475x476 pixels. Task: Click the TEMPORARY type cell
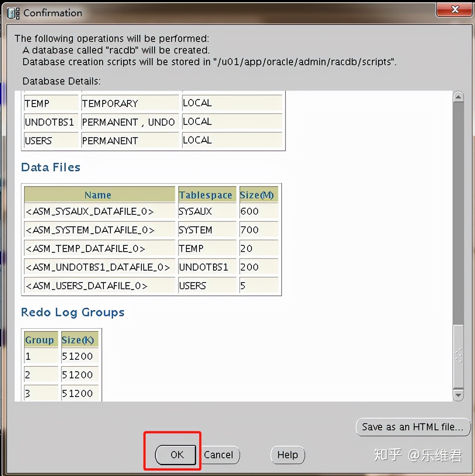tap(130, 103)
